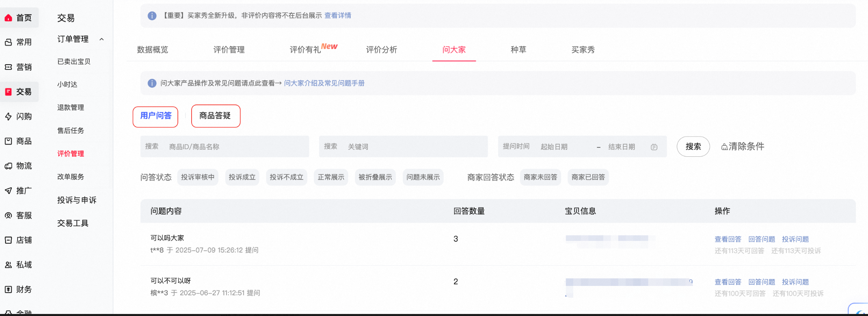The height and width of the screenshot is (316, 868).
Task: Click the 回答数量 column header
Action: [469, 211]
